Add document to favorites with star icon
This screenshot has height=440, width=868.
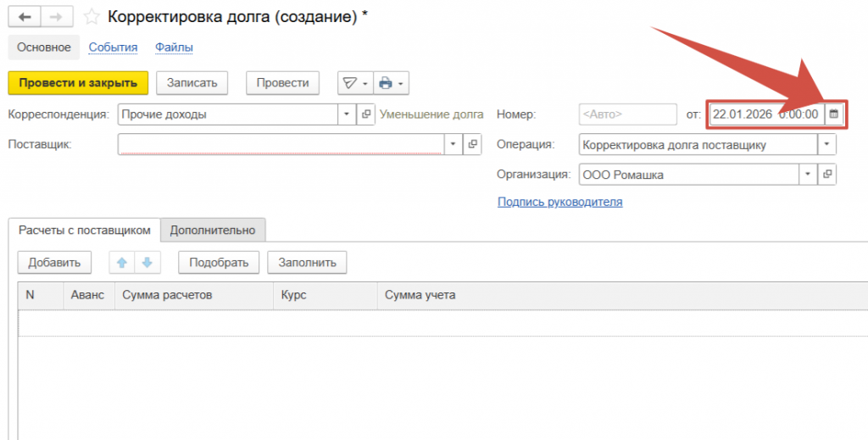click(x=92, y=17)
